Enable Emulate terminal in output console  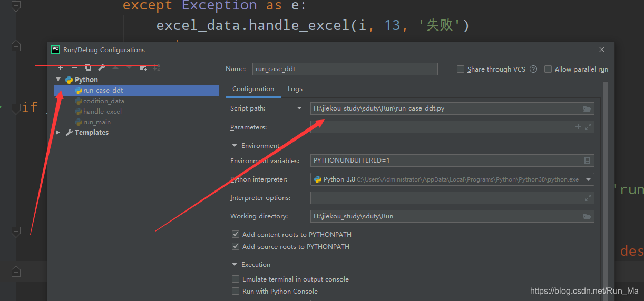pos(236,279)
